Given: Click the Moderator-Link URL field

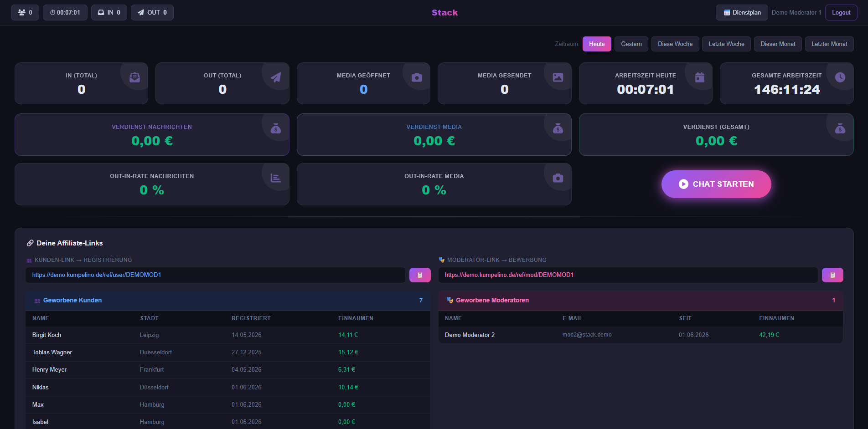Looking at the screenshot, I should [628, 275].
